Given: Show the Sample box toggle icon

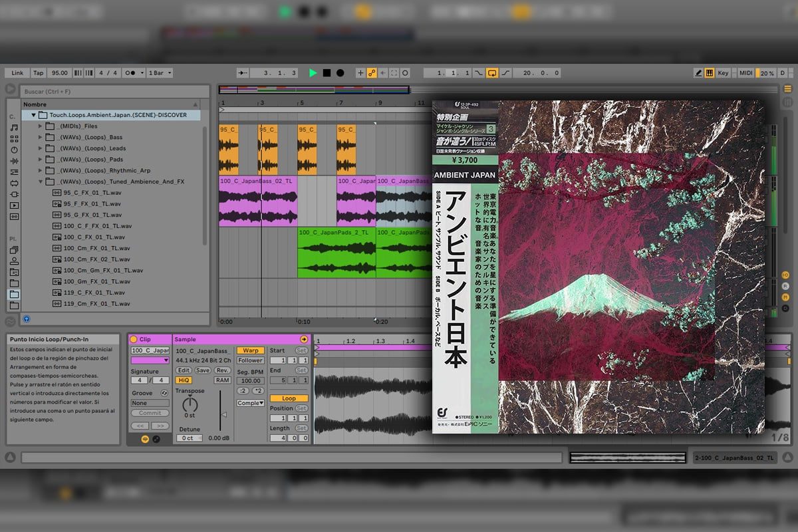Looking at the screenshot, I should pos(146,439).
